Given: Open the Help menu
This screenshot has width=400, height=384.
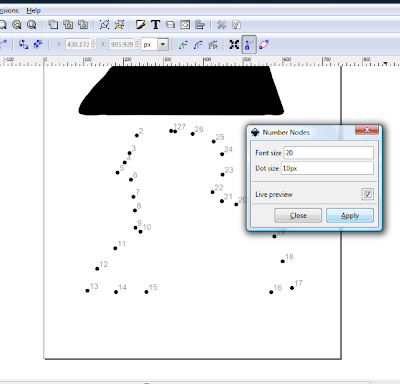Looking at the screenshot, I should pyautogui.click(x=33, y=10).
